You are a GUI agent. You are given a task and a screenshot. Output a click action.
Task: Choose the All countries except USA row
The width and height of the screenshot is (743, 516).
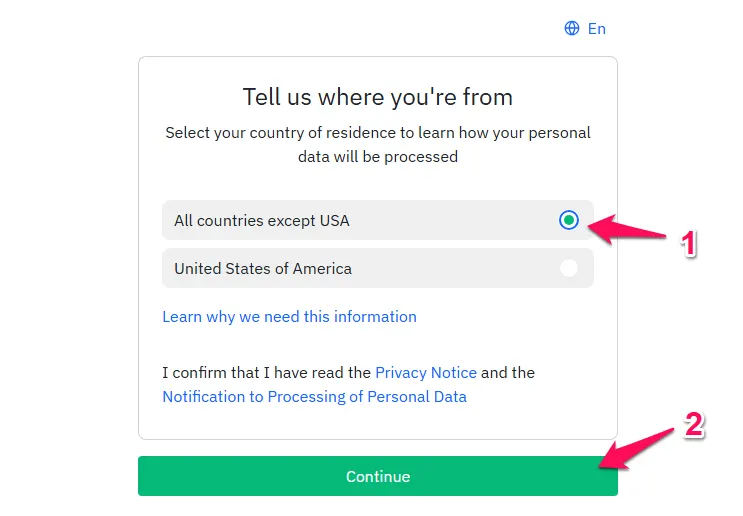pyautogui.click(x=378, y=220)
